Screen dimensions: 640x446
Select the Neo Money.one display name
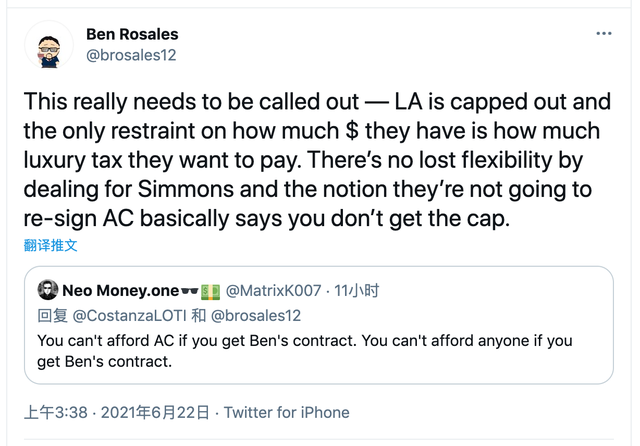(x=120, y=290)
